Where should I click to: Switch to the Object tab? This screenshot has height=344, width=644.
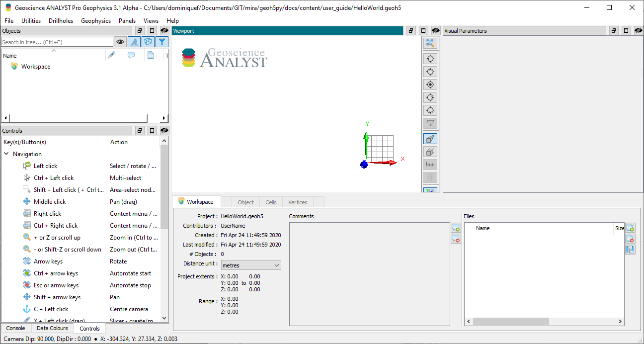245,202
